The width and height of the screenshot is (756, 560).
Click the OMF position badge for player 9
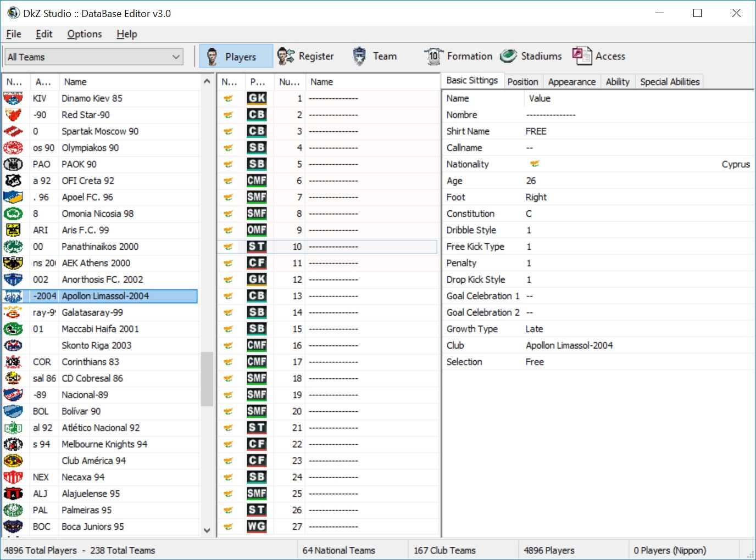pos(257,230)
